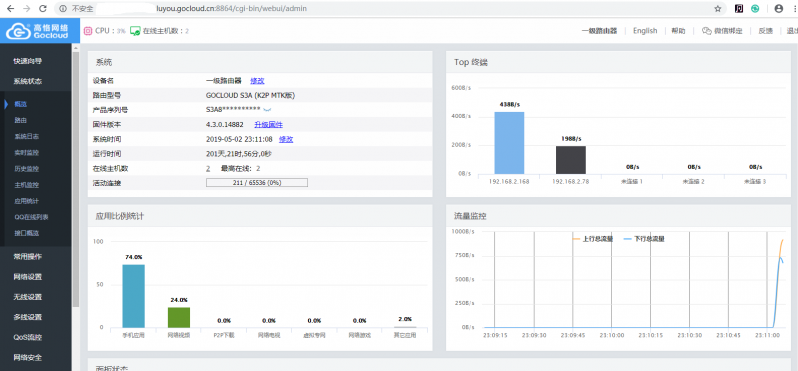Click 升级固件 link next to firmware version

pos(268,125)
